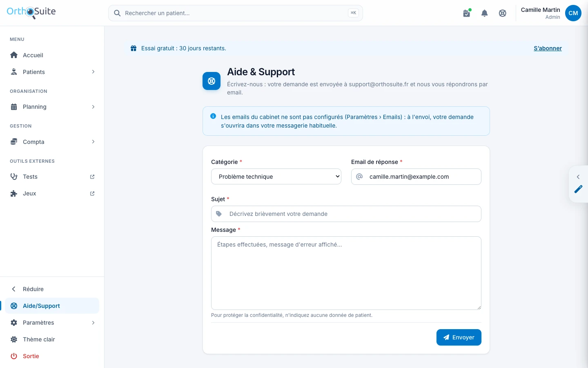Click the tag icon in Sujet field
Screen dimensions: 588x368
click(x=219, y=214)
